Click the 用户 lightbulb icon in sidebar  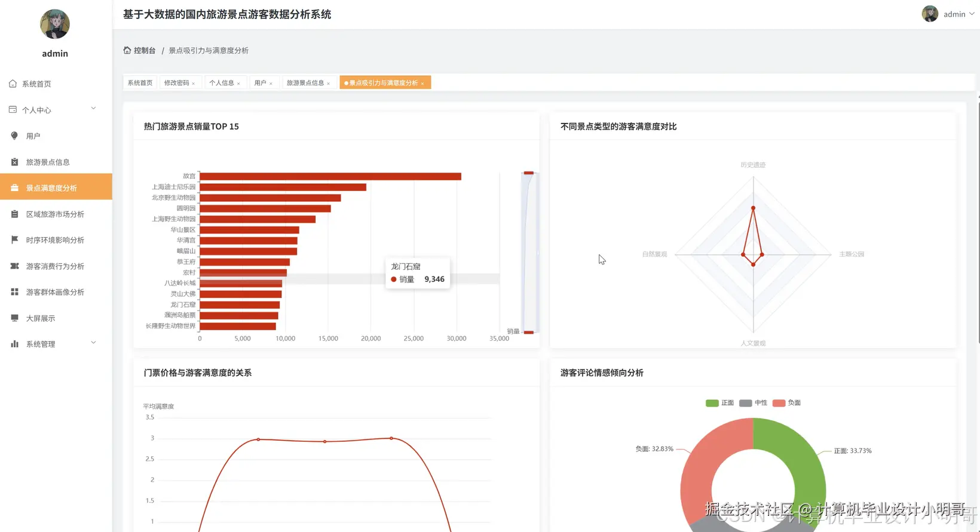point(14,136)
